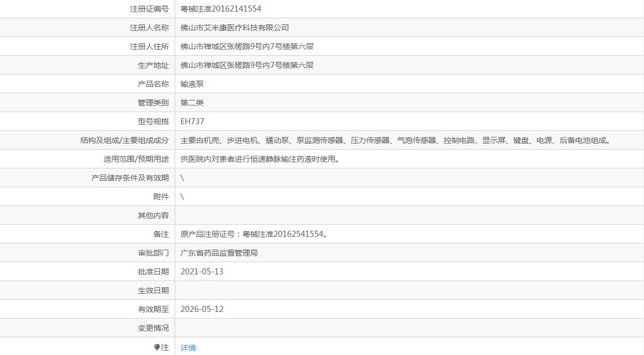Click the 产品名称 label
Image resolution: width=644 pixels, height=355 pixels.
pyautogui.click(x=153, y=84)
